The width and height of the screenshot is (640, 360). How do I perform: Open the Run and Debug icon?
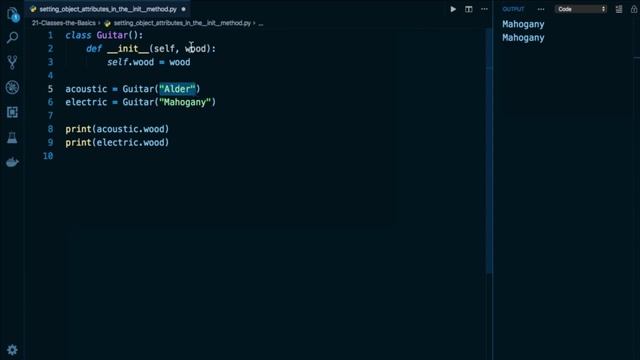(x=12, y=87)
